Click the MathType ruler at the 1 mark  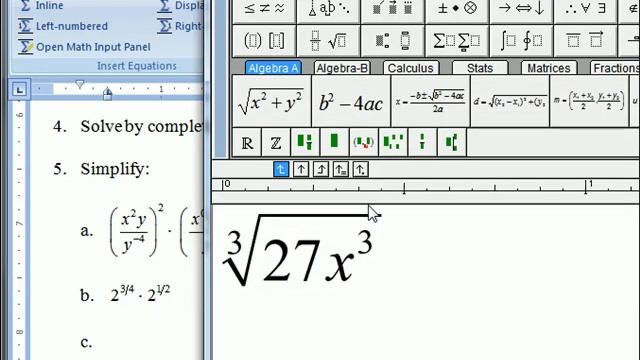tap(587, 186)
